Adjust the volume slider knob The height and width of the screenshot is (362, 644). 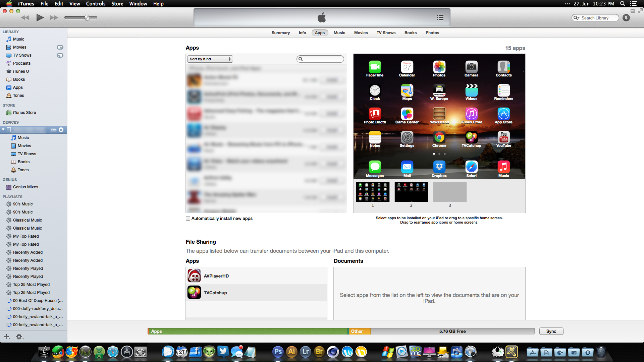tap(87, 17)
